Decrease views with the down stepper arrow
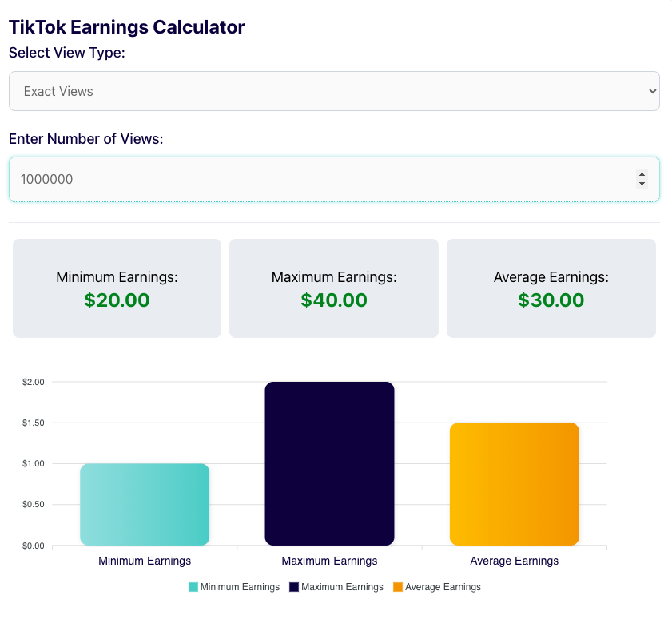 642,184
